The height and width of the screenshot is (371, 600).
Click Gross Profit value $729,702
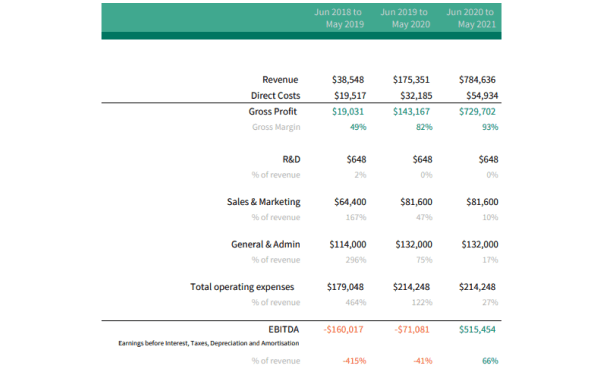pyautogui.click(x=477, y=112)
